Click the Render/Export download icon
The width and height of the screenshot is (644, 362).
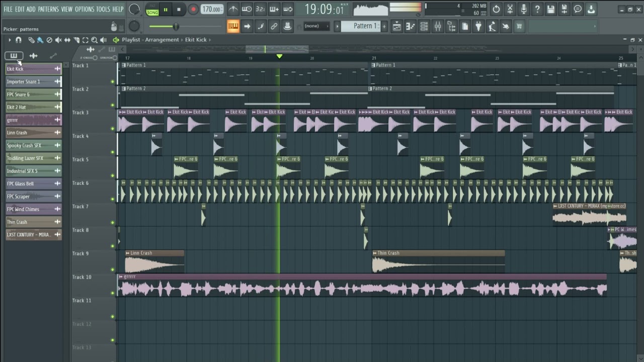(x=591, y=9)
